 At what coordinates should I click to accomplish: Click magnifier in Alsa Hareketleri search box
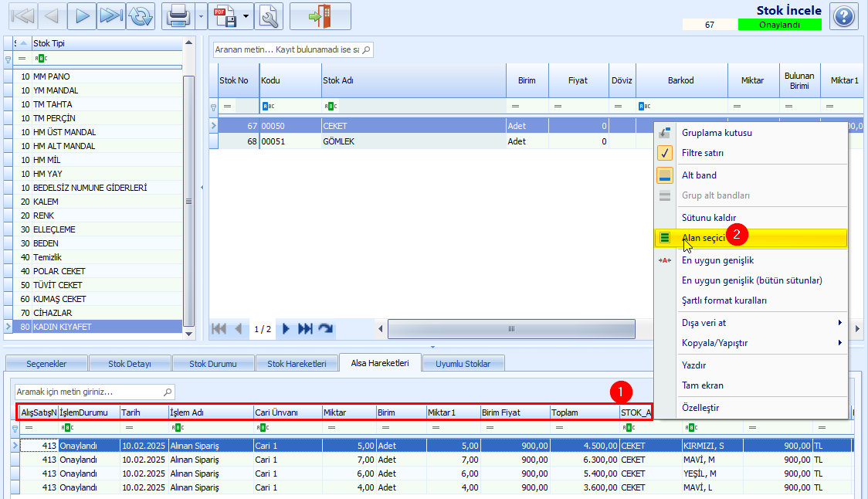tap(167, 392)
